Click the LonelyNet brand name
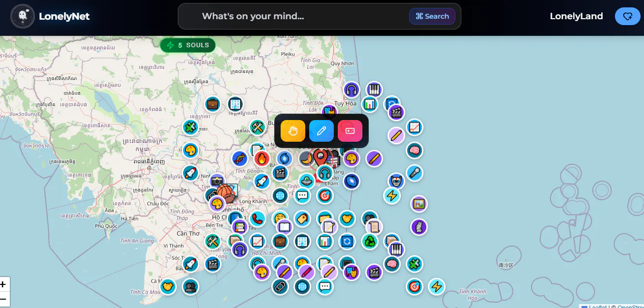644x308 pixels. tap(64, 16)
